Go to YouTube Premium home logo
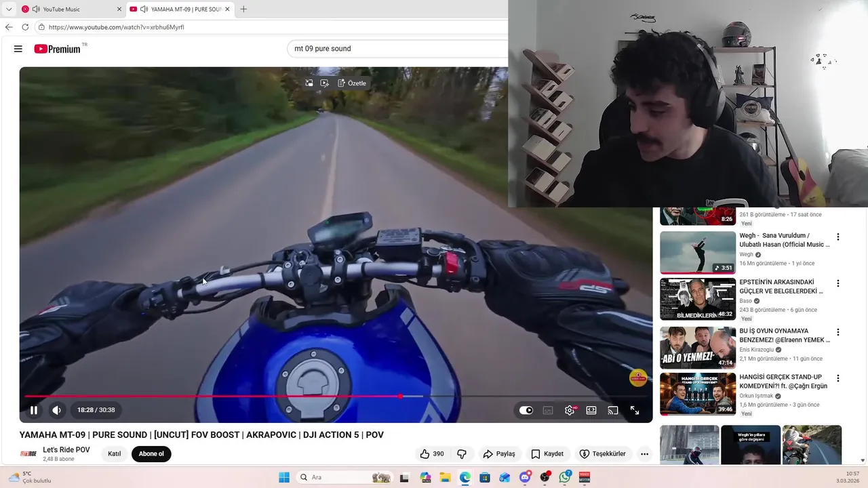 pyautogui.click(x=58, y=49)
